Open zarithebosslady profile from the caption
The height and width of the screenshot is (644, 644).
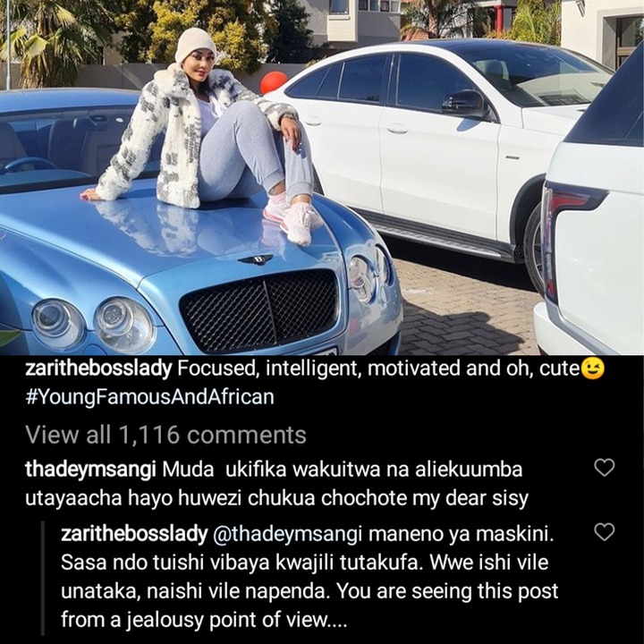coord(98,369)
